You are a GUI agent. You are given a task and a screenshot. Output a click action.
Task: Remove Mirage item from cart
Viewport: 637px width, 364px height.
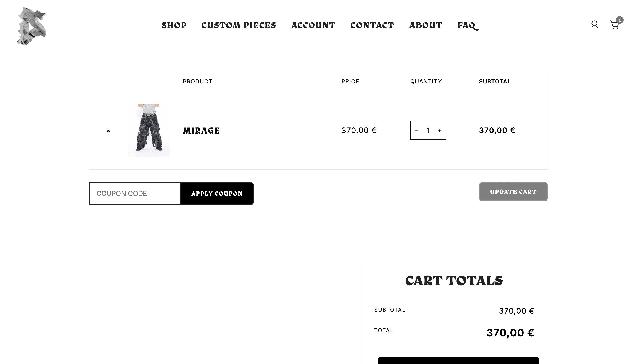click(108, 131)
